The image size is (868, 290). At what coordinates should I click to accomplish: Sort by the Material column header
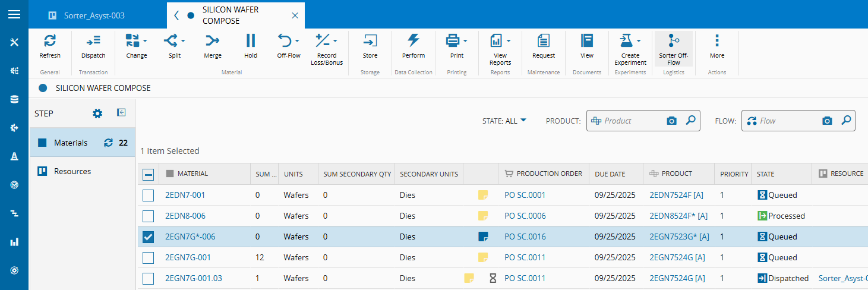193,174
